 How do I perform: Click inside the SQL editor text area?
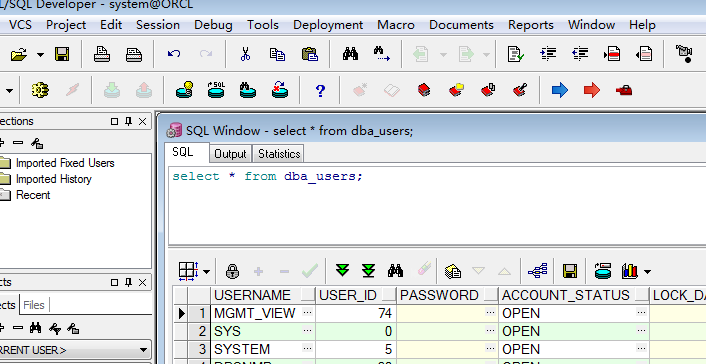click(437, 205)
